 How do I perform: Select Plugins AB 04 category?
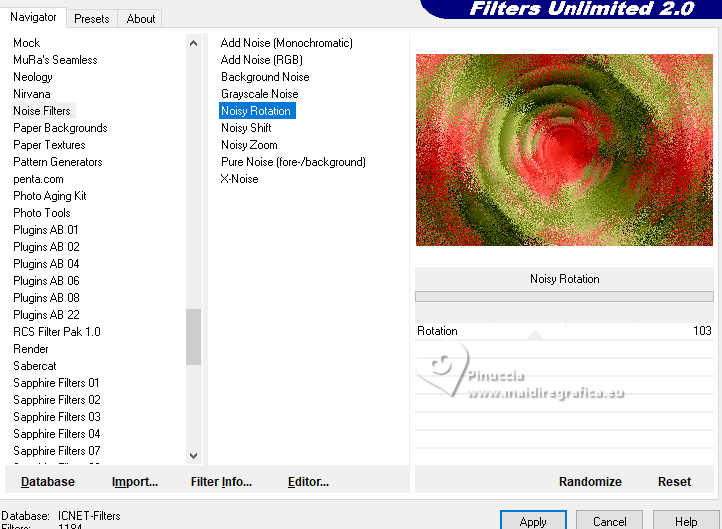(46, 264)
